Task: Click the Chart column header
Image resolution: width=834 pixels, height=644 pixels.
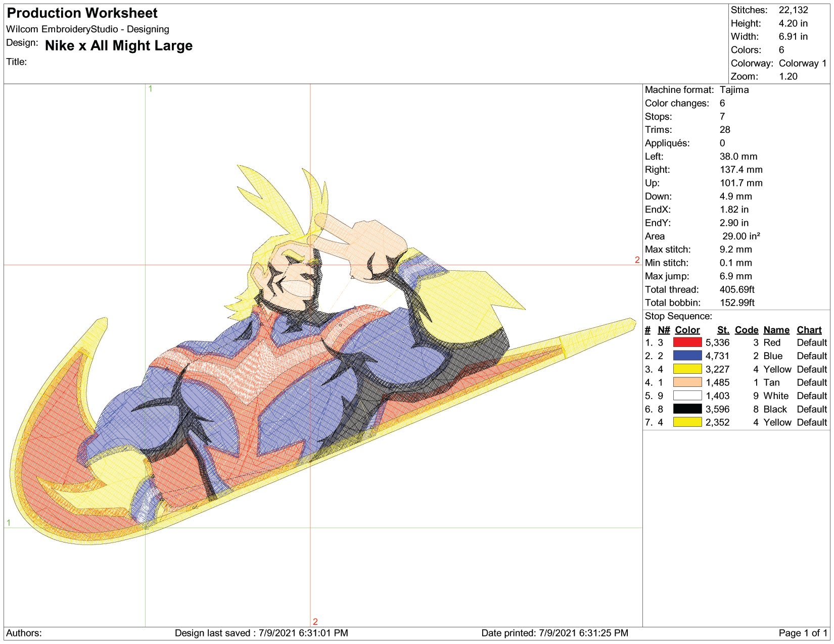Action: 809,330
